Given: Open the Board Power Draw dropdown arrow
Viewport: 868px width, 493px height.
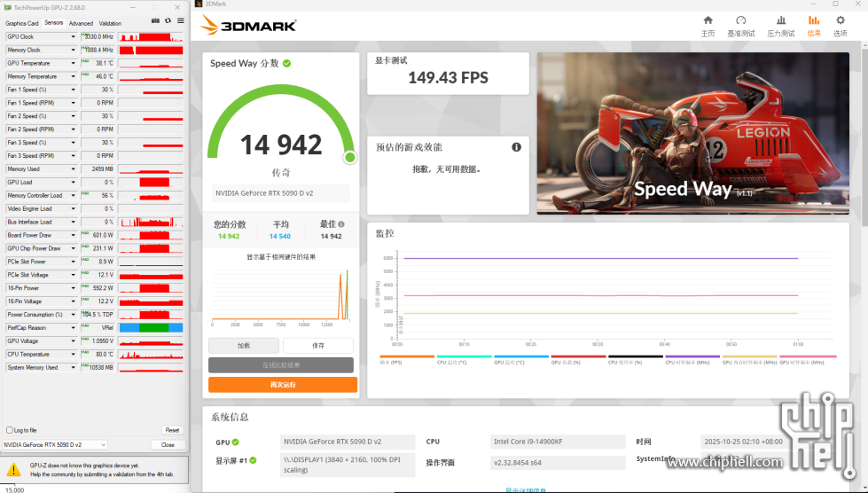Looking at the screenshot, I should click(73, 235).
